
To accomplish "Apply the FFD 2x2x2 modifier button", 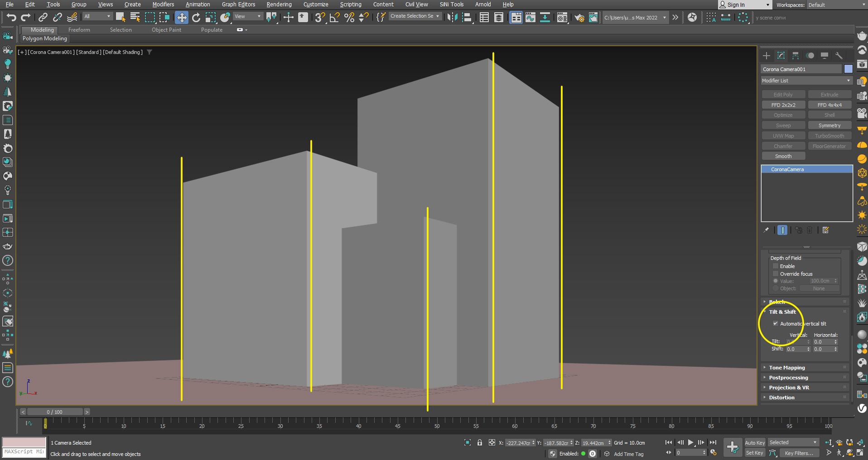I will pyautogui.click(x=783, y=105).
